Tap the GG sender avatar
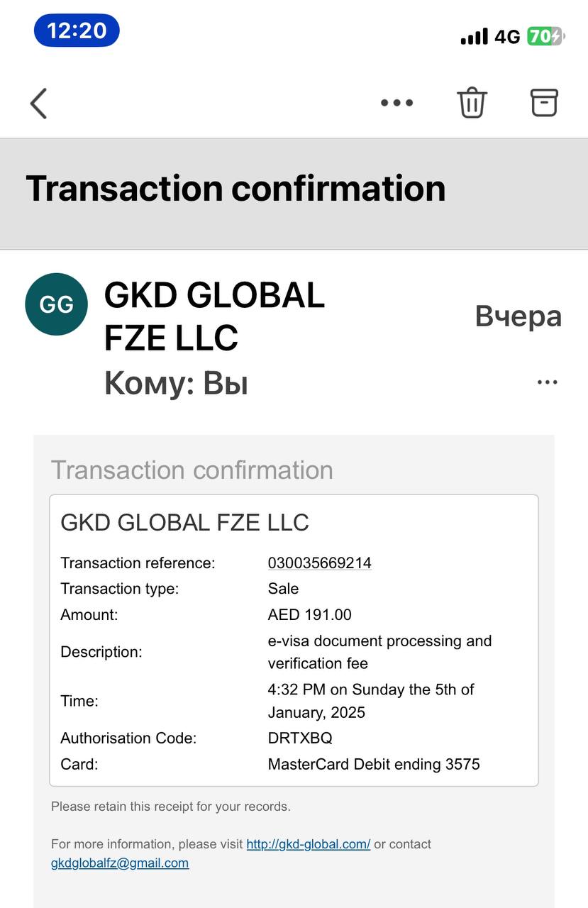Image resolution: width=588 pixels, height=908 pixels. (56, 304)
